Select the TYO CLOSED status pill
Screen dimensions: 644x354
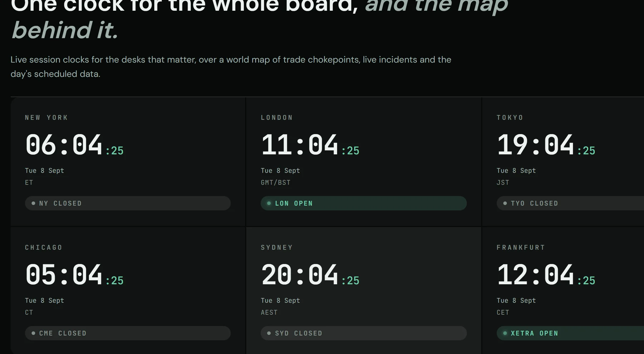point(570,203)
